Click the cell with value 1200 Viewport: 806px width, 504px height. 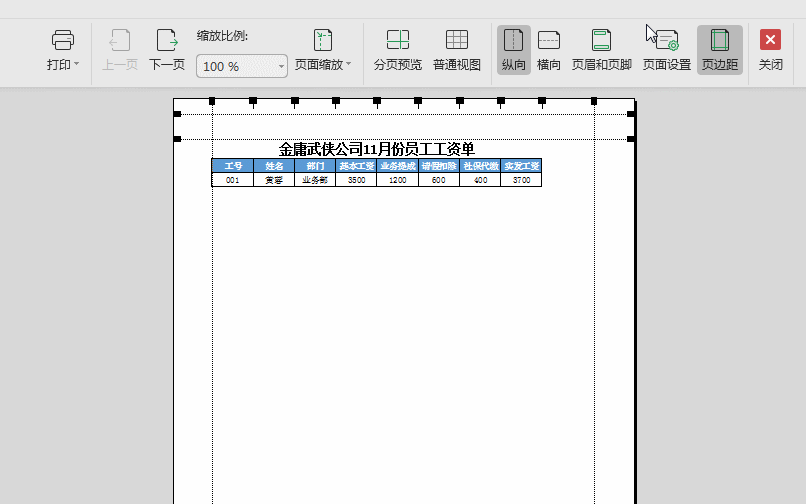(x=397, y=179)
